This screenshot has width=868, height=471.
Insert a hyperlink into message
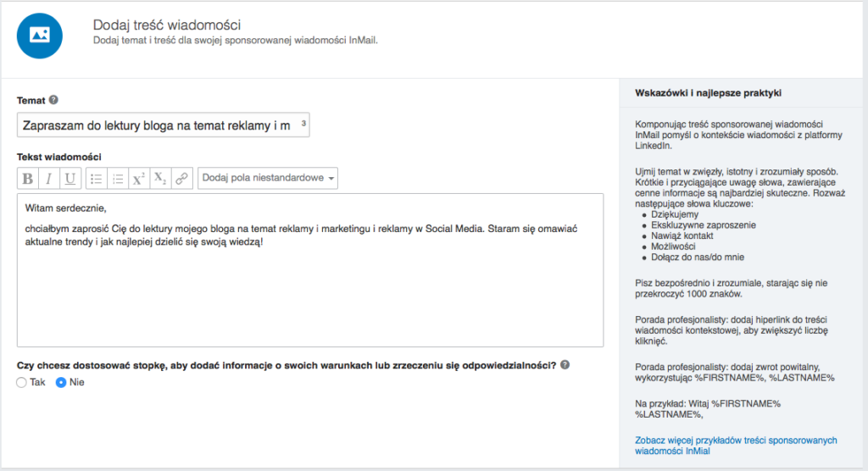coord(181,179)
